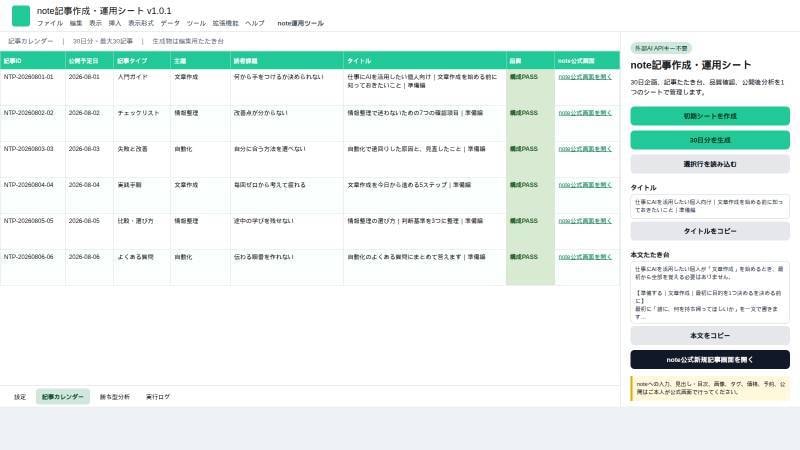Select date cell 2026-08-01
800x450 pixels.
click(x=89, y=87)
